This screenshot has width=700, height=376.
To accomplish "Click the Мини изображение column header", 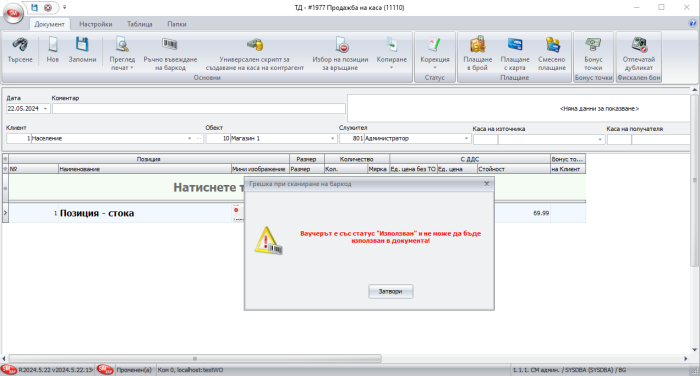I will (260, 169).
